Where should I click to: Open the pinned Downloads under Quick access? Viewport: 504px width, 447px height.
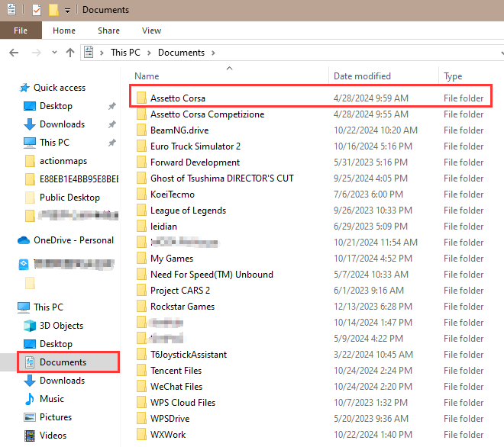[62, 124]
